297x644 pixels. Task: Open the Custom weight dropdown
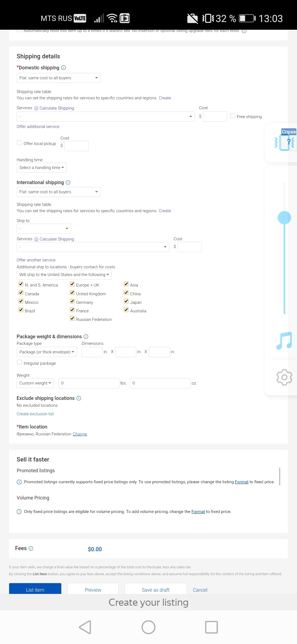pyautogui.click(x=35, y=383)
